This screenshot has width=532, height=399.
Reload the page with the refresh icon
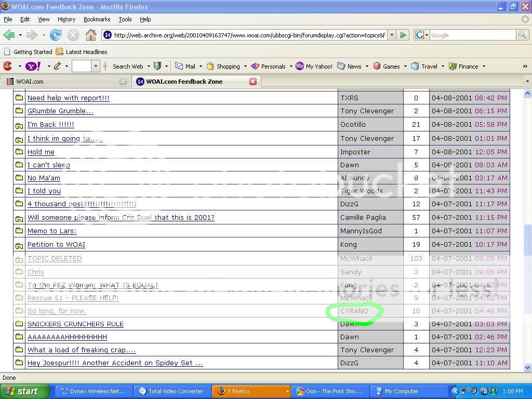pos(56,35)
